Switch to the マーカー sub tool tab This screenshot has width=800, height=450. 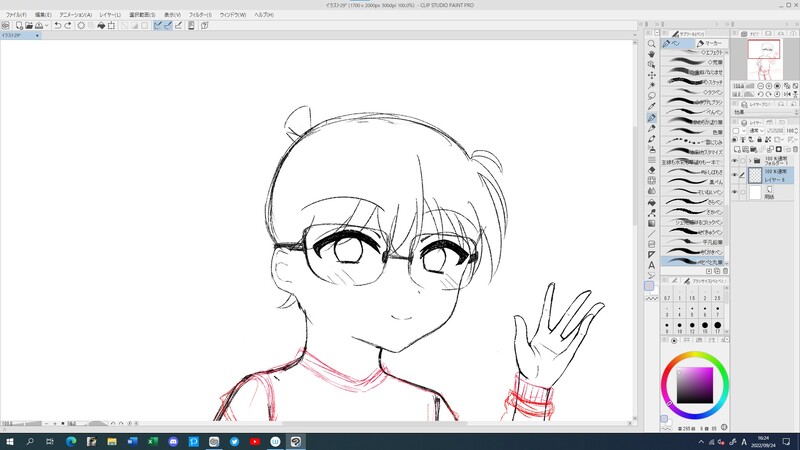[x=710, y=43]
